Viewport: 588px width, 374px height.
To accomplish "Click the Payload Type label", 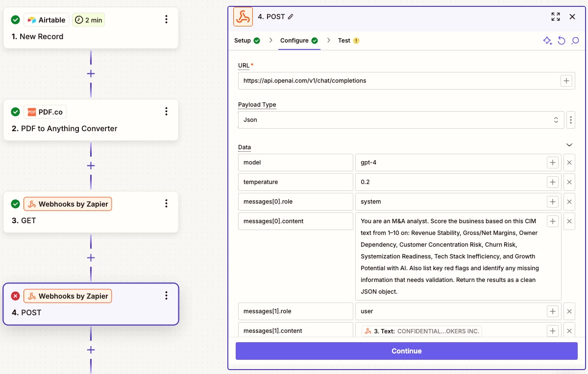I will coord(257,105).
